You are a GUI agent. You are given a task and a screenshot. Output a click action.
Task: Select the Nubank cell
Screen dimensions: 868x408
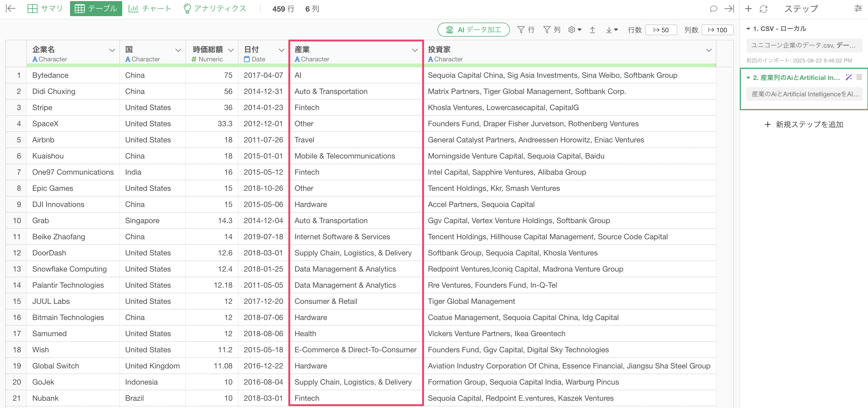73,398
